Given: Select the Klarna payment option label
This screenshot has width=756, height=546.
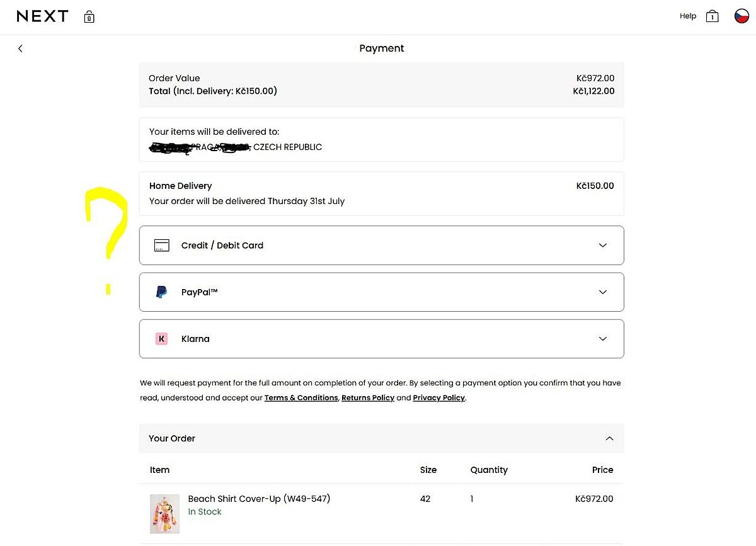Looking at the screenshot, I should coord(195,339).
